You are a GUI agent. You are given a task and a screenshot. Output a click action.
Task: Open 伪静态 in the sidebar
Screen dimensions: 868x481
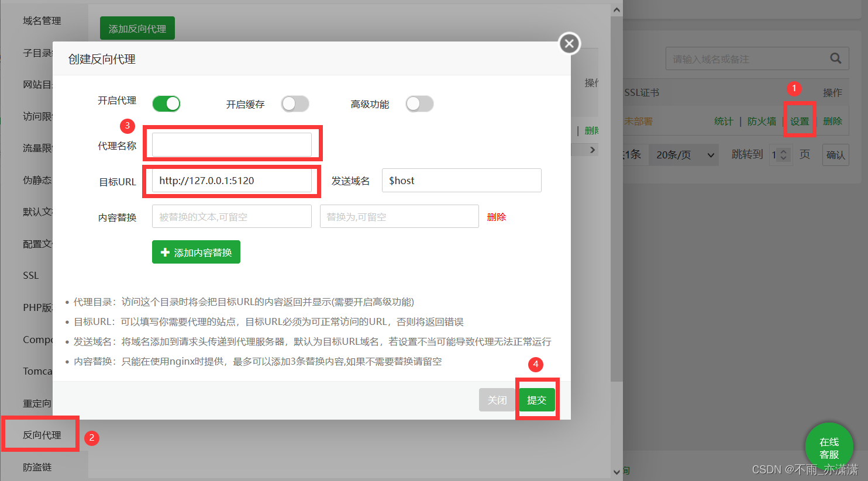[x=37, y=180]
